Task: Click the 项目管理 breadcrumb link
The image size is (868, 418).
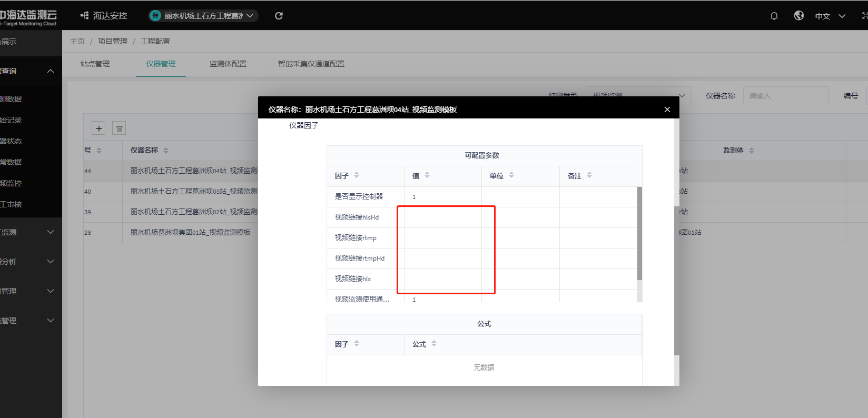Action: coord(112,41)
